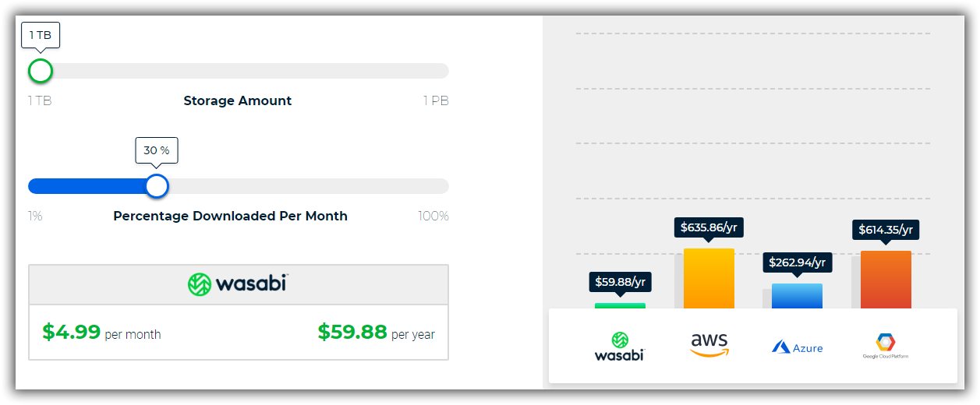Click the blue filled download percentage track
The image size is (980, 405).
click(86, 186)
